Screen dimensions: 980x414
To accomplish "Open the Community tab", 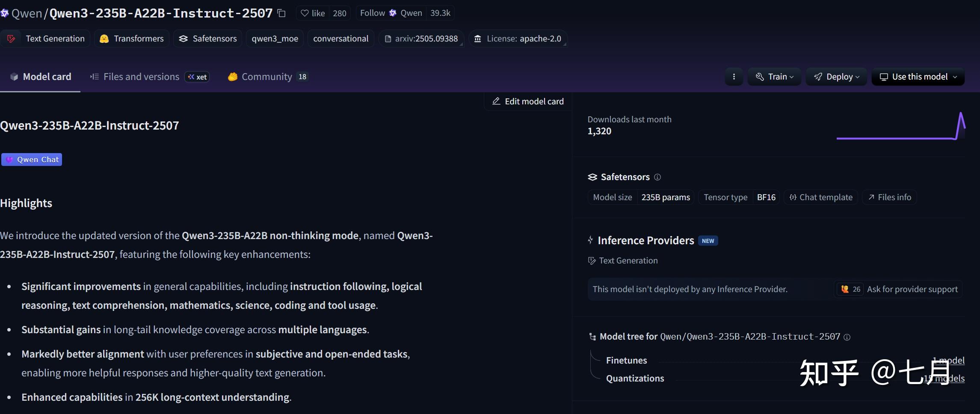I will click(267, 77).
